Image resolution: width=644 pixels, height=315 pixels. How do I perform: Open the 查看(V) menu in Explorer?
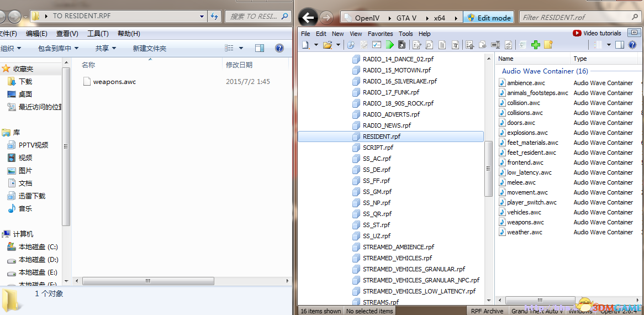point(67,34)
